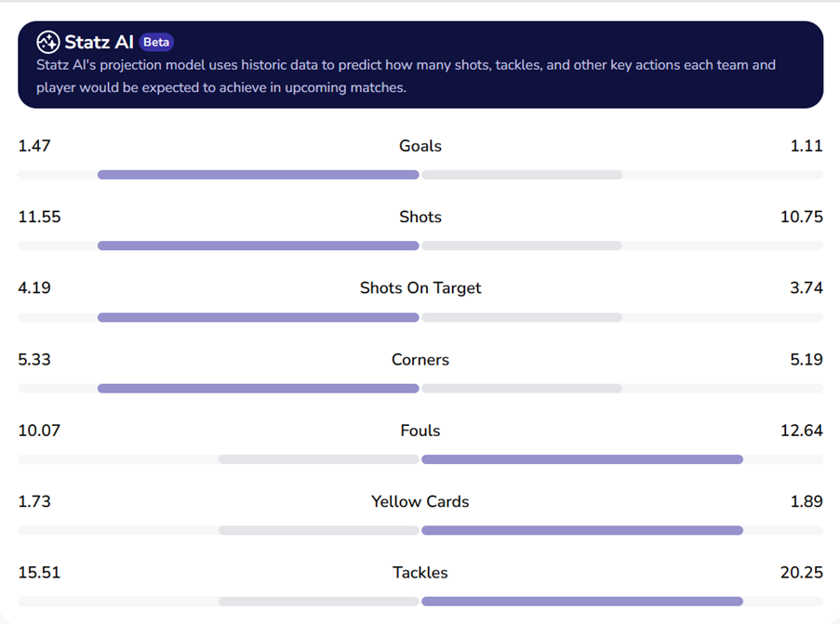Click the Corners purple progress bar

tap(259, 388)
